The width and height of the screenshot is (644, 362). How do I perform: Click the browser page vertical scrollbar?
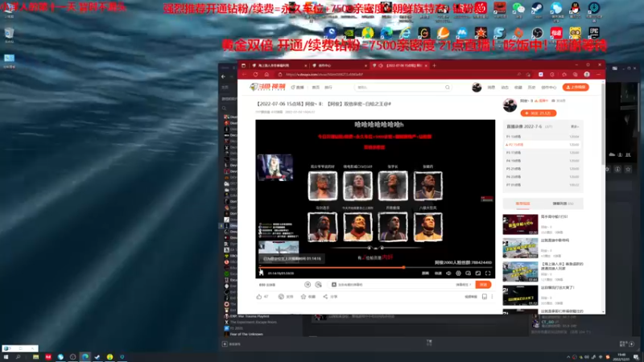pyautogui.click(x=603, y=123)
